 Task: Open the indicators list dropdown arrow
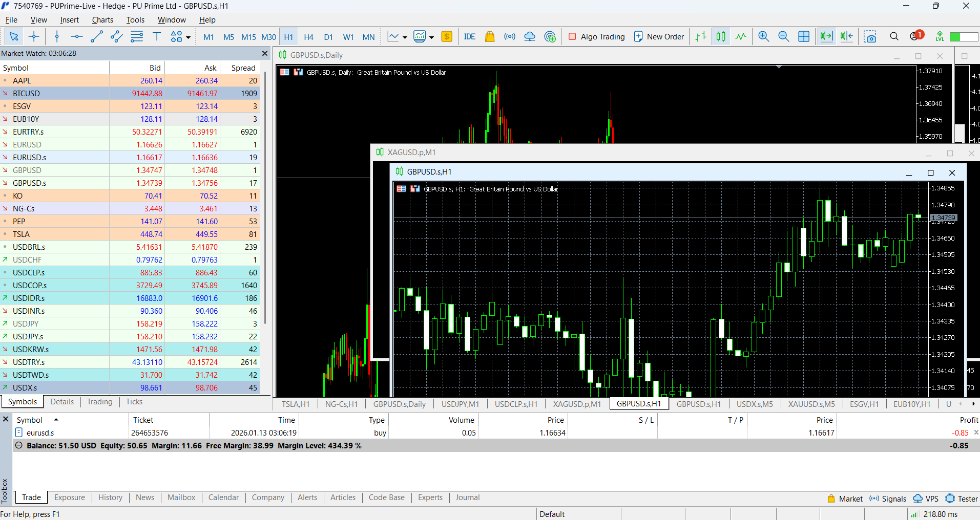(x=405, y=37)
